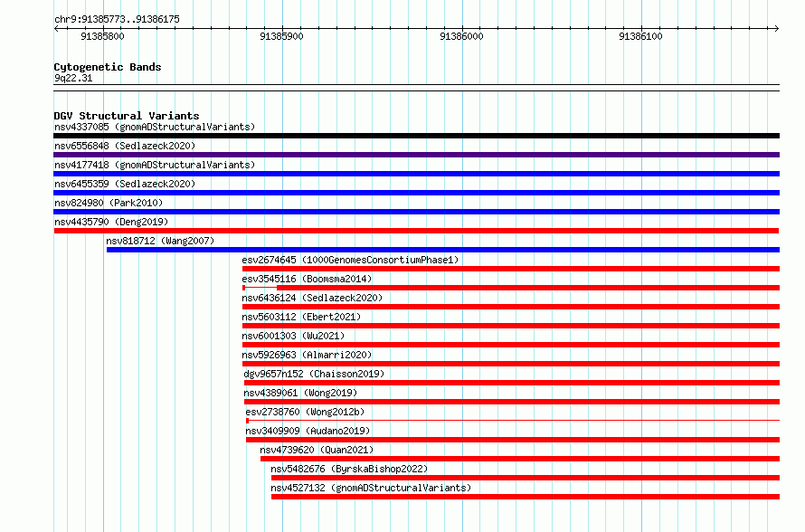The height and width of the screenshot is (532, 805).
Task: Click the red esv2674645 feature bar
Action: 511,269
